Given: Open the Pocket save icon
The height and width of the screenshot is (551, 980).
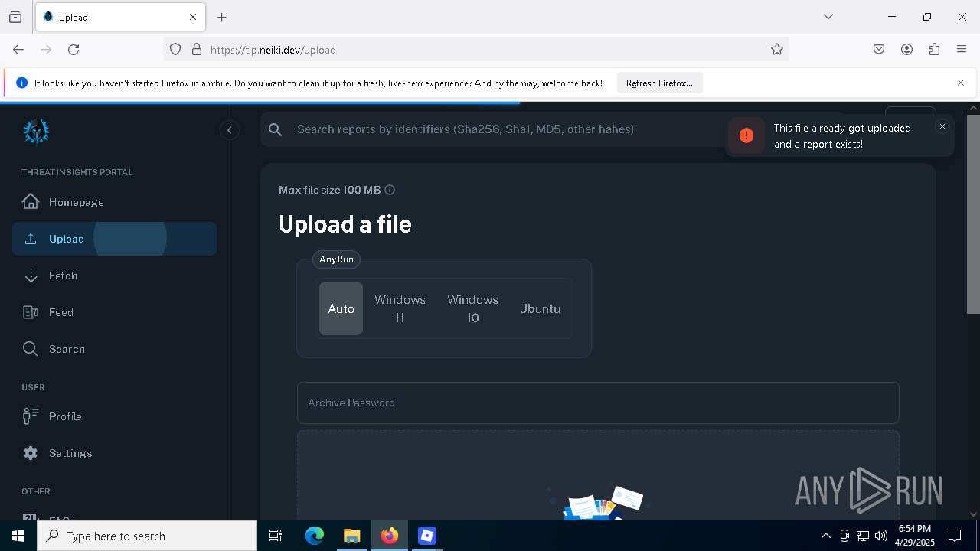Looking at the screenshot, I should tap(879, 49).
